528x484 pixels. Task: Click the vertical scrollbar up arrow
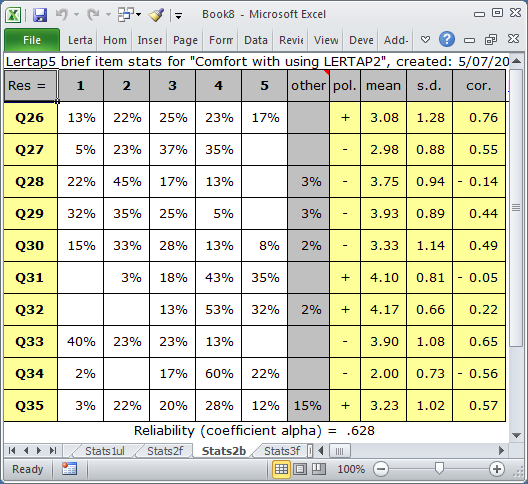[x=516, y=61]
